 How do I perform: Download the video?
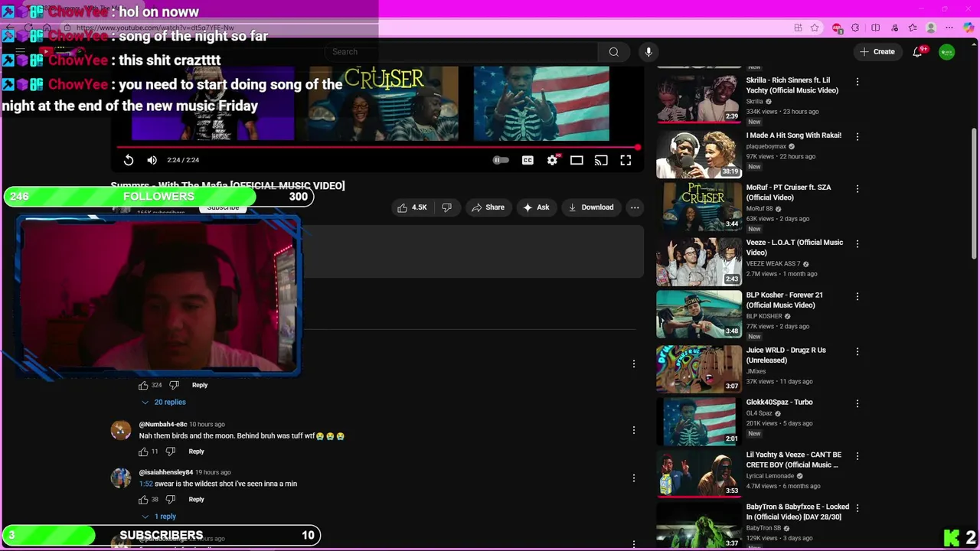(590, 207)
